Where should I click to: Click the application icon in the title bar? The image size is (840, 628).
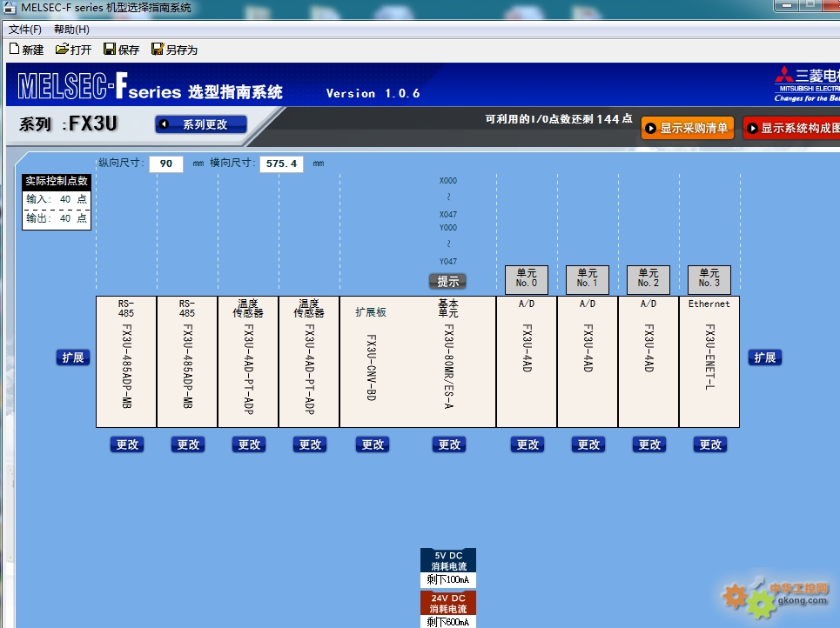(x=10, y=8)
